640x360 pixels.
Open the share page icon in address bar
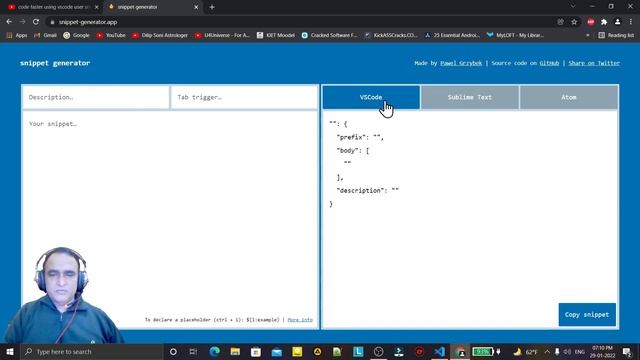click(x=560, y=22)
